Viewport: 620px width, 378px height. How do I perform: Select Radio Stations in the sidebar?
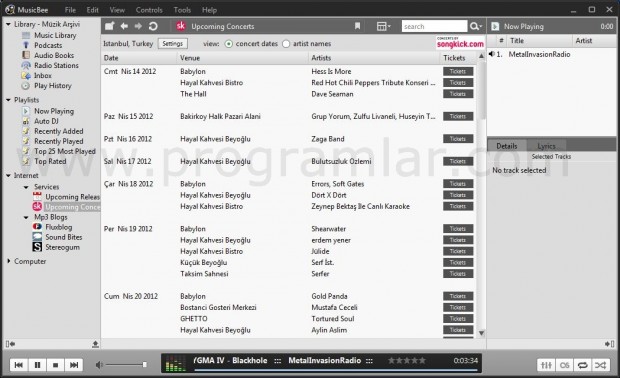pos(56,65)
